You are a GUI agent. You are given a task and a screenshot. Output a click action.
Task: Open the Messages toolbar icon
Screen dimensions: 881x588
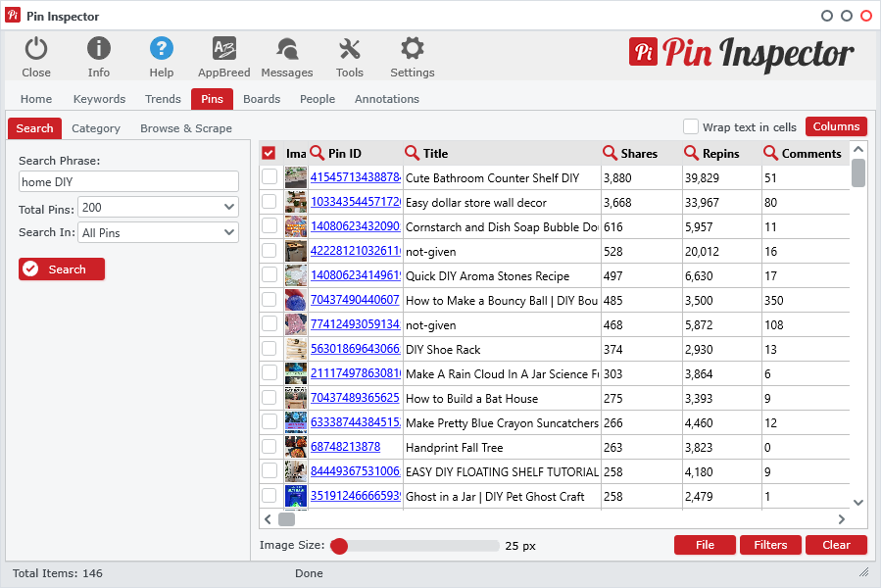point(287,49)
